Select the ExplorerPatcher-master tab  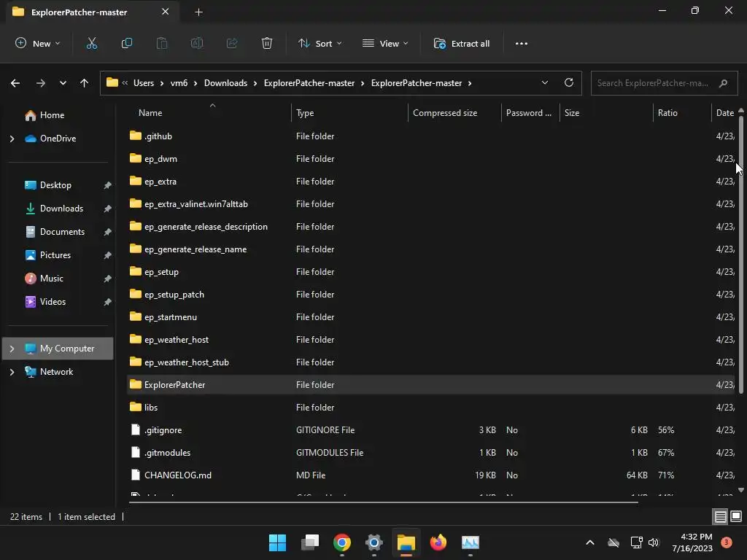click(93, 12)
